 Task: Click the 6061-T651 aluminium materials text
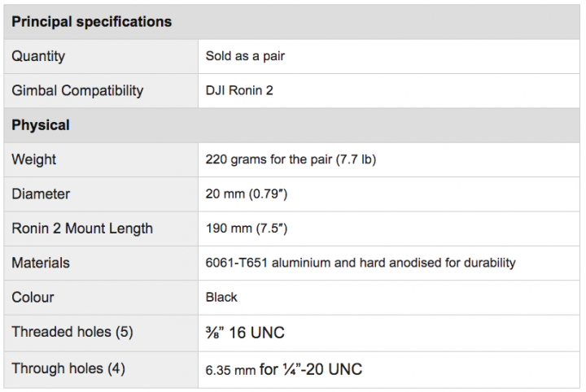[x=361, y=263]
